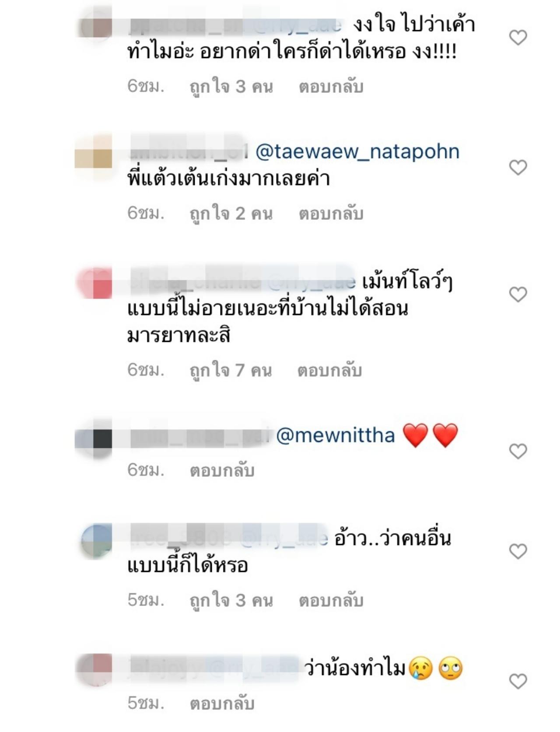Like the @mewnittha red hearts comment
The width and height of the screenshot is (560, 732).
point(518,451)
